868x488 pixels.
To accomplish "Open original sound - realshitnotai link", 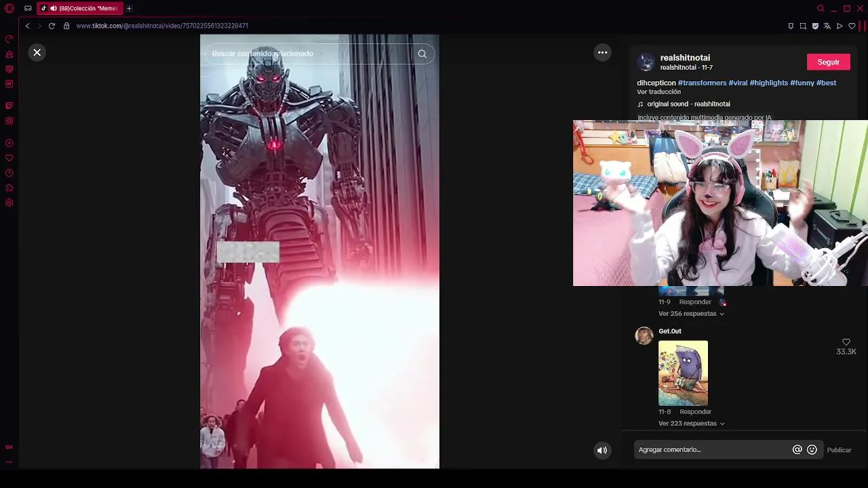I will (x=688, y=104).
